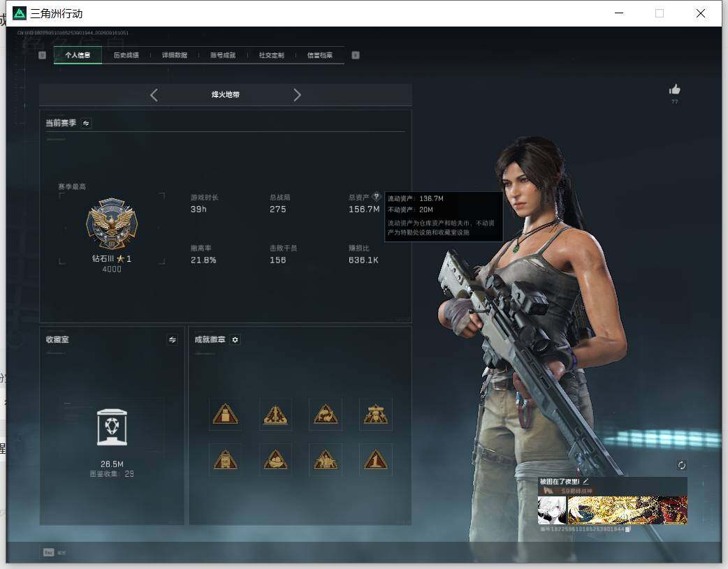Give a thumbs-up like to this profile
Viewport: 728px width, 569px height.
675,89
